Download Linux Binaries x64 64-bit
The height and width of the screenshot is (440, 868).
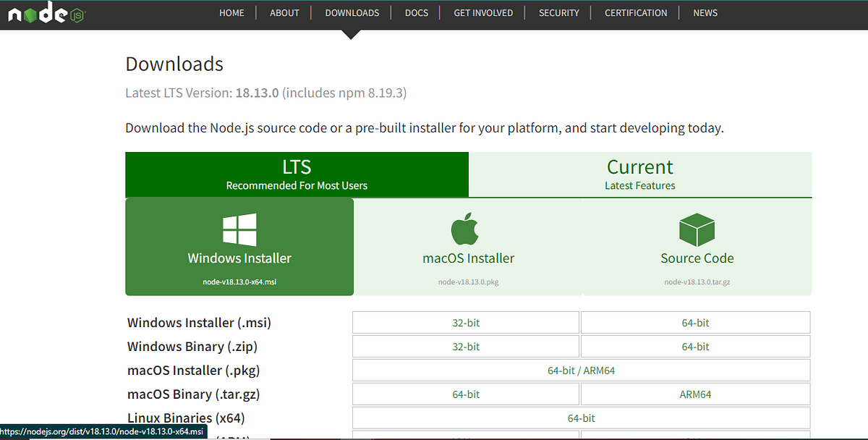pyautogui.click(x=580, y=418)
